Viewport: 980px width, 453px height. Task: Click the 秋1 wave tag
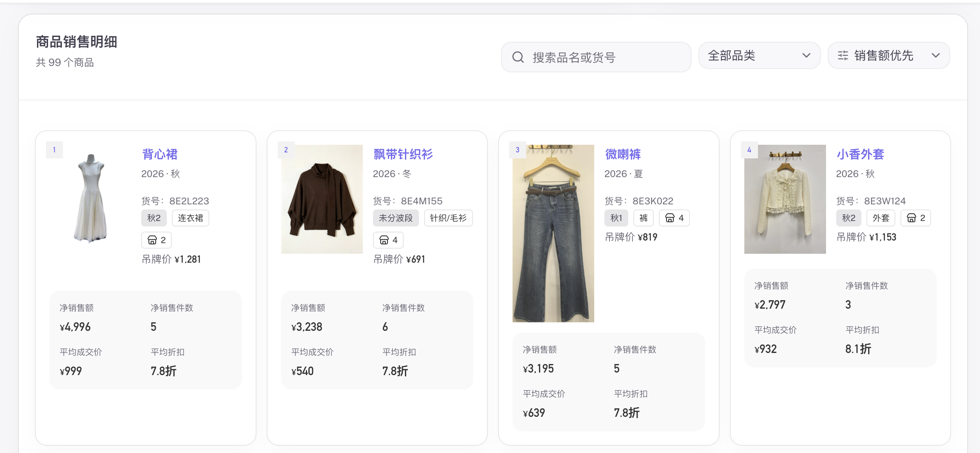click(616, 218)
